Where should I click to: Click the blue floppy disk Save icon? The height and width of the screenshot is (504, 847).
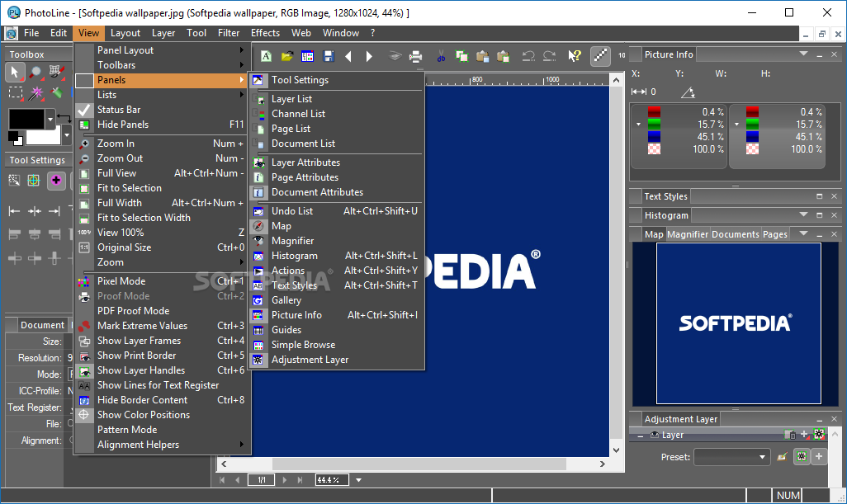328,56
